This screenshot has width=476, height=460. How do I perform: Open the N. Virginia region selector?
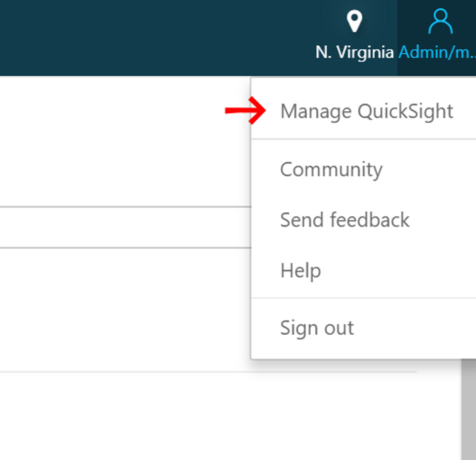(x=355, y=52)
